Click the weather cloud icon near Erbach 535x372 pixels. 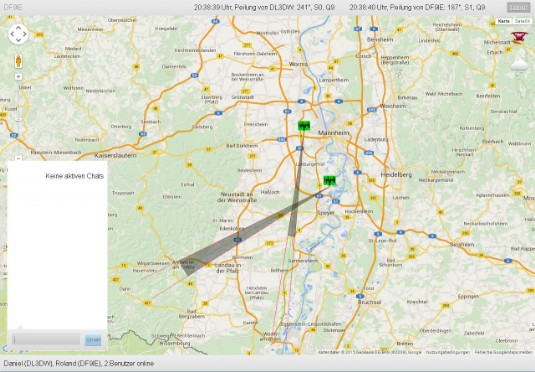point(520,64)
